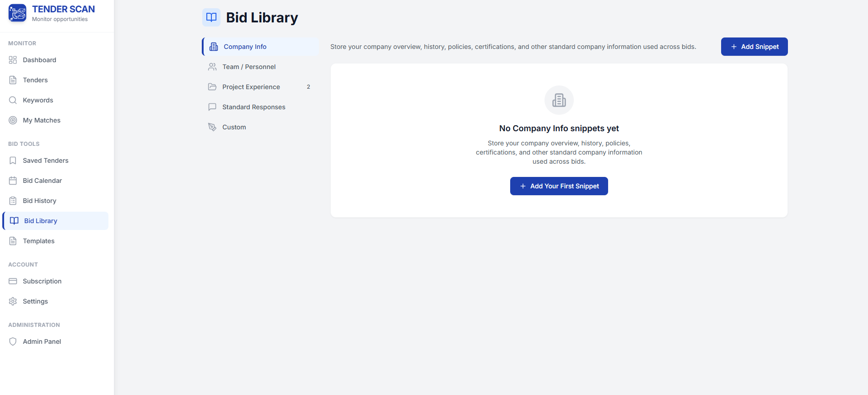
Task: Click the Project Experience folder icon
Action: pyautogui.click(x=212, y=87)
